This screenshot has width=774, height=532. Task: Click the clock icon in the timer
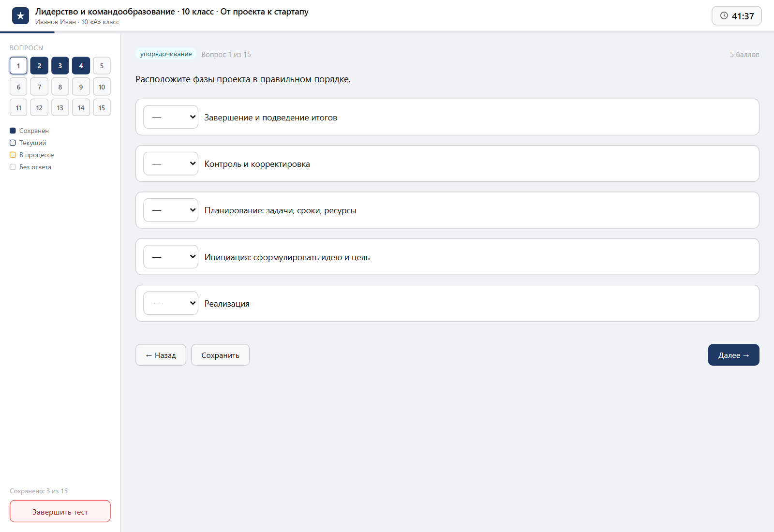click(724, 15)
